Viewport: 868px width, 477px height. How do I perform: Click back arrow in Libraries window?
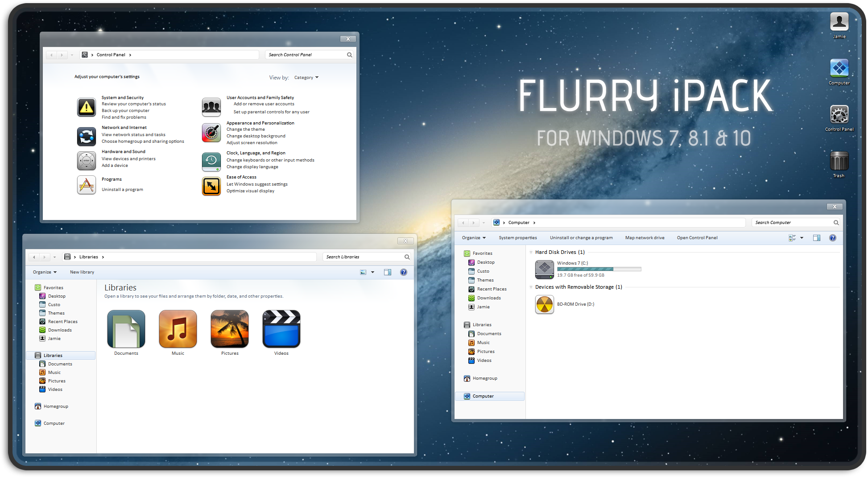tap(34, 257)
